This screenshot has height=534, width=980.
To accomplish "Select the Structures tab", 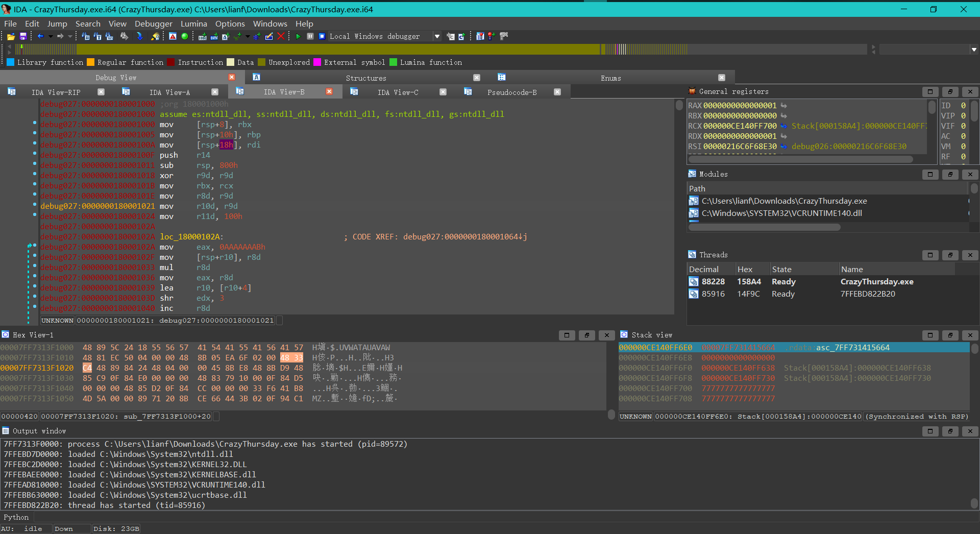I will [x=366, y=78].
